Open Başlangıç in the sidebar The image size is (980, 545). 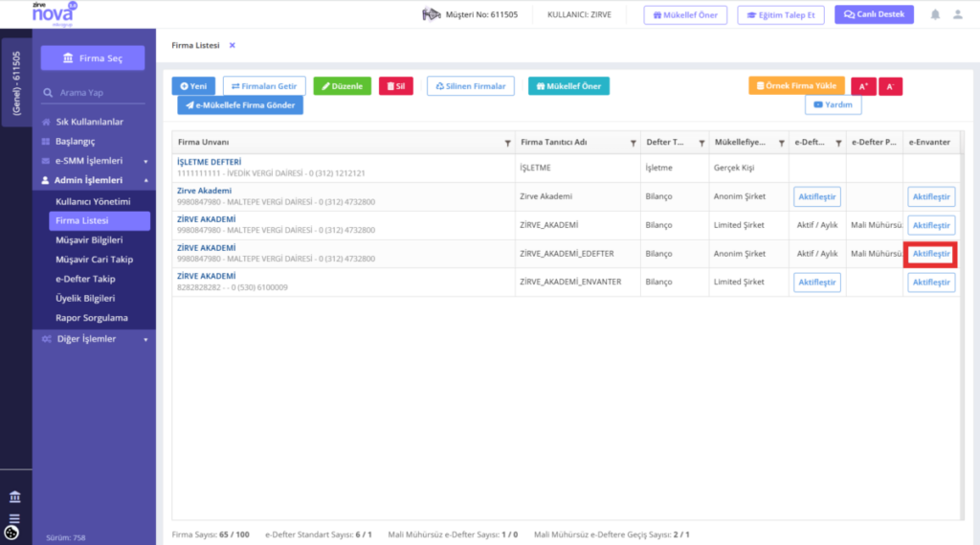click(75, 142)
